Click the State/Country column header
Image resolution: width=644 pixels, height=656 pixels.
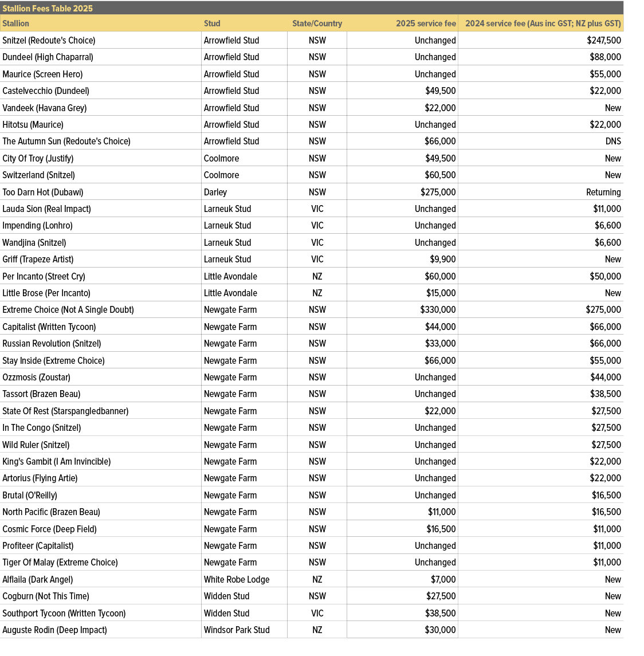[317, 23]
